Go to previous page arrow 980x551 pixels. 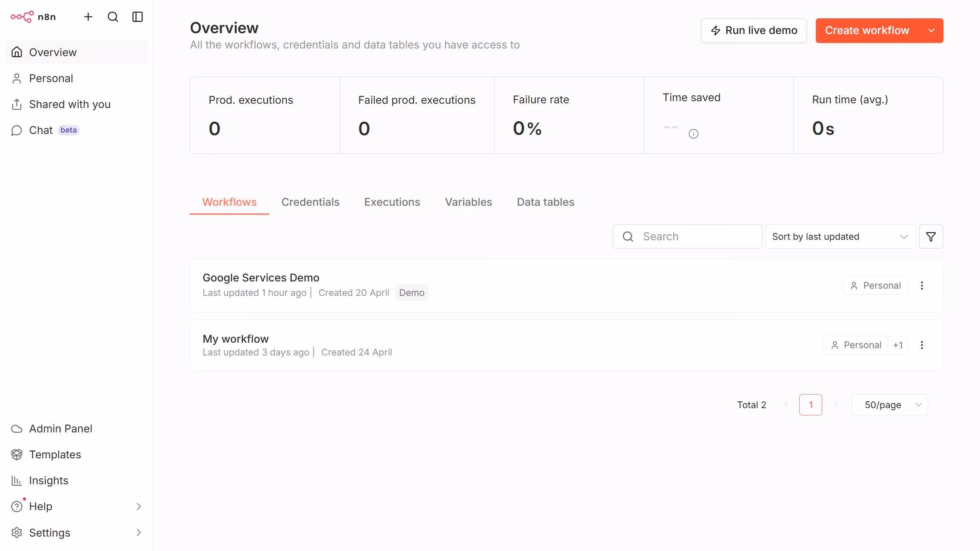[x=786, y=405]
